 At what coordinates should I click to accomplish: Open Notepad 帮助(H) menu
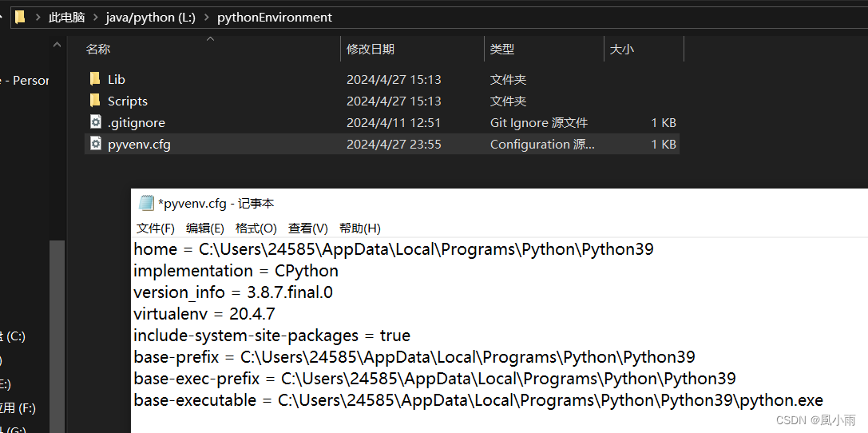click(360, 228)
